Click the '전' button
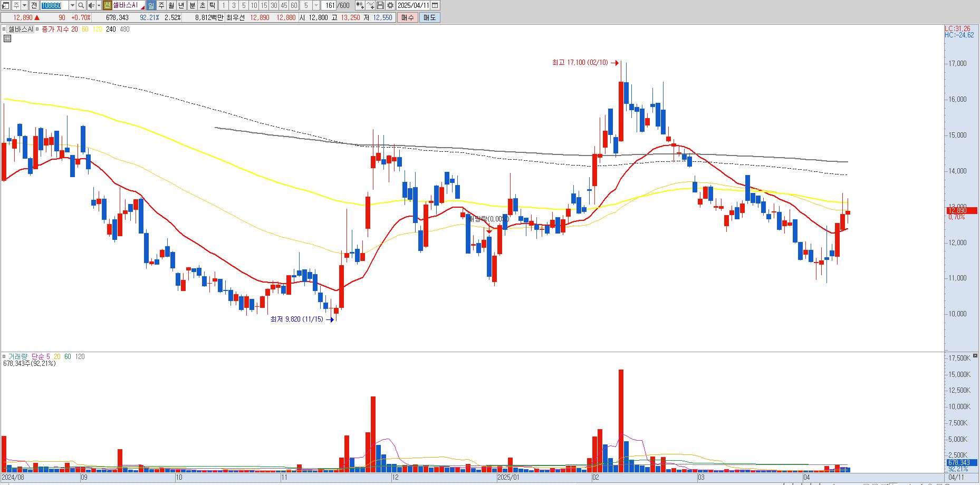The image size is (980, 485). (34, 5)
